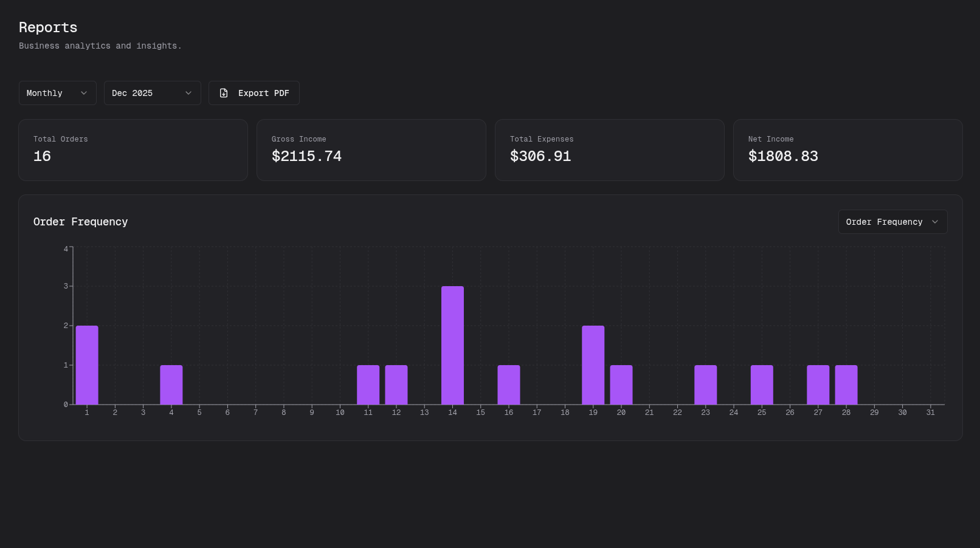The height and width of the screenshot is (548, 980).
Task: Open the Monthly period dropdown
Action: pos(57,93)
